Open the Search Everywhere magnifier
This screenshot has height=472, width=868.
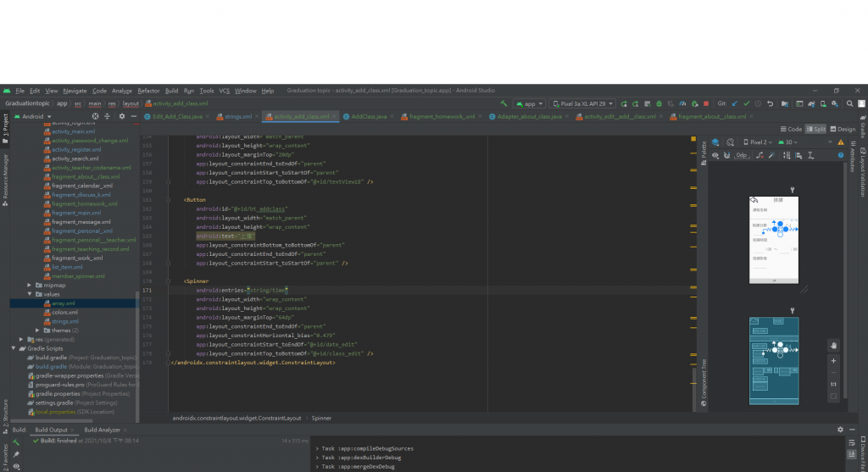pos(849,103)
